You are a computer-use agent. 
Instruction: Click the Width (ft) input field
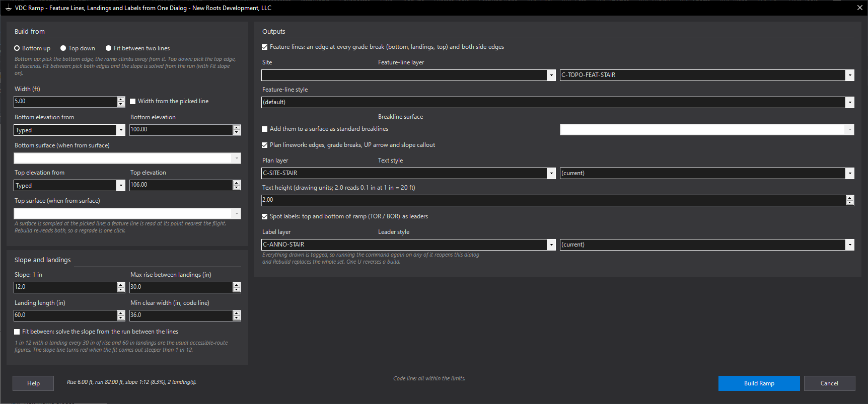[65, 102]
